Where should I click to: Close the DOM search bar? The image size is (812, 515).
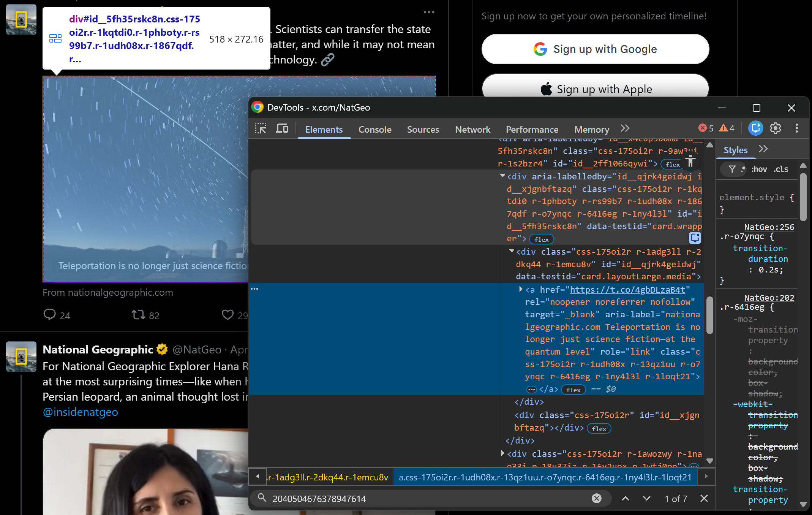[x=704, y=498]
